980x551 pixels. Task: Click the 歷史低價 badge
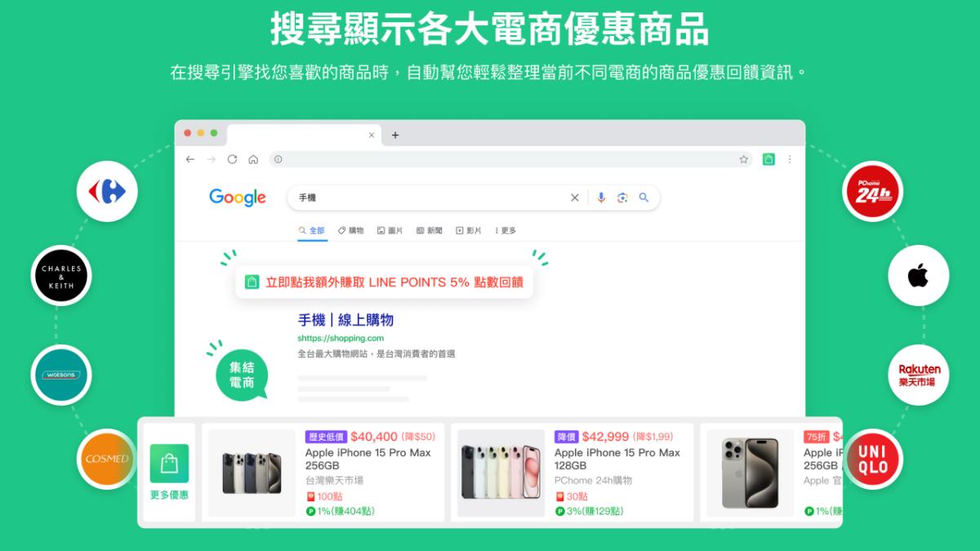tap(326, 437)
